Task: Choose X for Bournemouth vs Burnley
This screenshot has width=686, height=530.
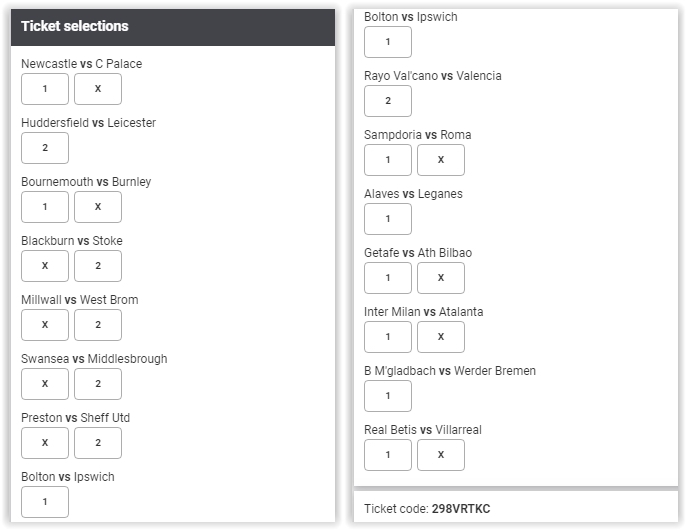Action: click(x=98, y=207)
